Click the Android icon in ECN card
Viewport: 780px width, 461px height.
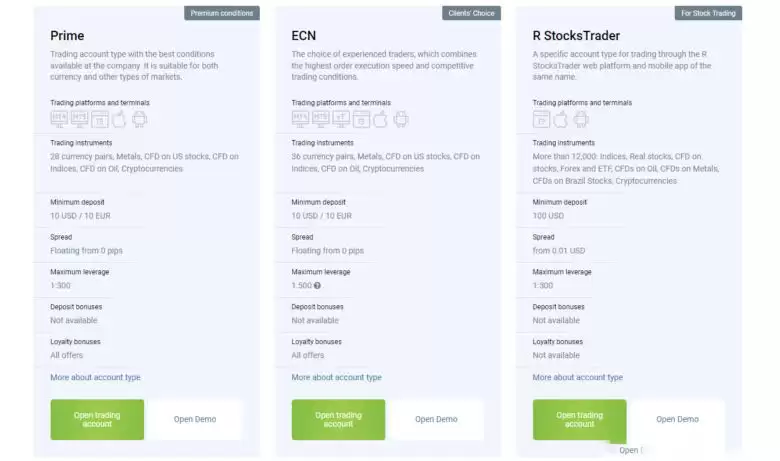tap(401, 119)
